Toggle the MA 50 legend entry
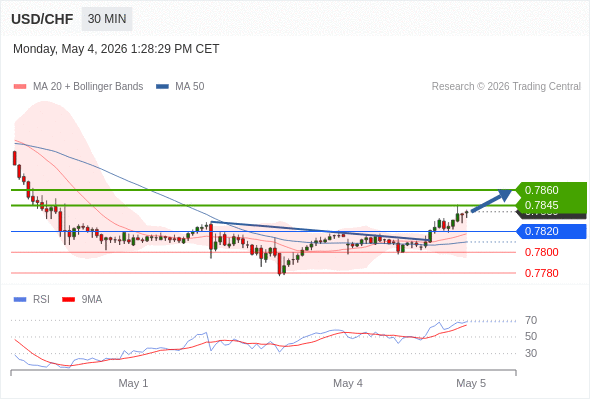 pos(180,87)
